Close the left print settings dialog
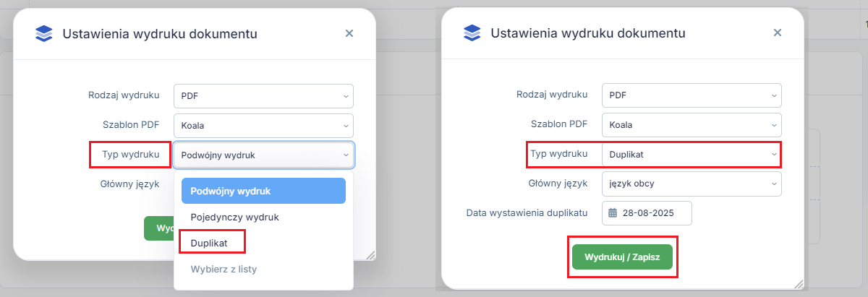Viewport: 868px width, 297px height. [349, 33]
